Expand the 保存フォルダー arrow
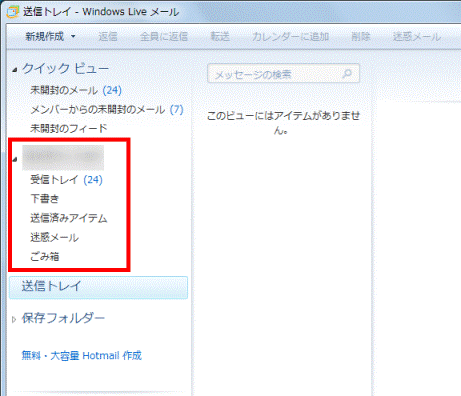Viewport: 461px width, 396px height. pyautogui.click(x=14, y=319)
